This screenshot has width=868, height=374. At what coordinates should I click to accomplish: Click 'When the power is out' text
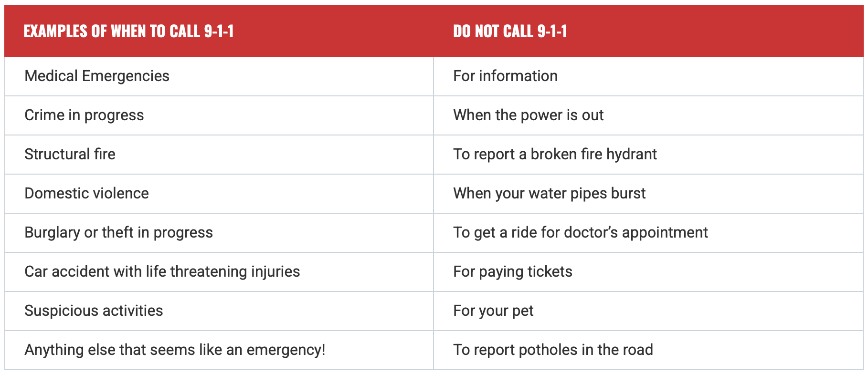(528, 115)
